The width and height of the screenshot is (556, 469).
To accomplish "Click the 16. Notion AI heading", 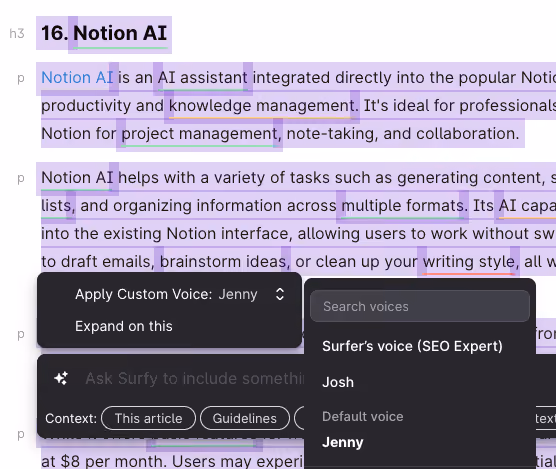I will (104, 33).
